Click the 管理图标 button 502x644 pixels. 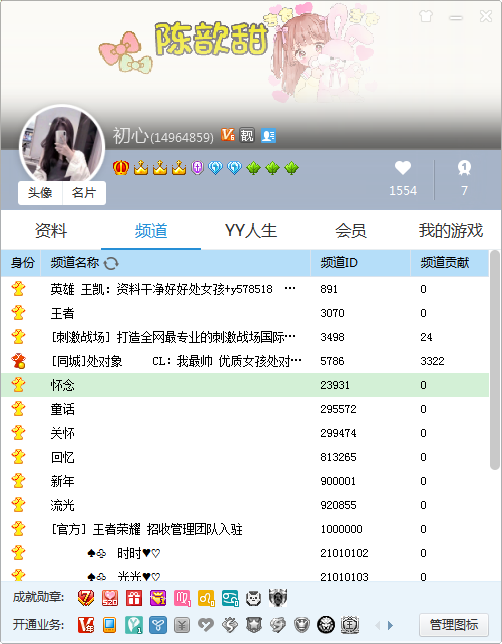[454, 625]
